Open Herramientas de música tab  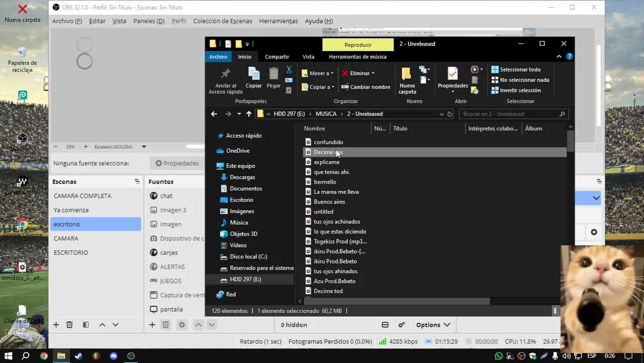(x=358, y=56)
